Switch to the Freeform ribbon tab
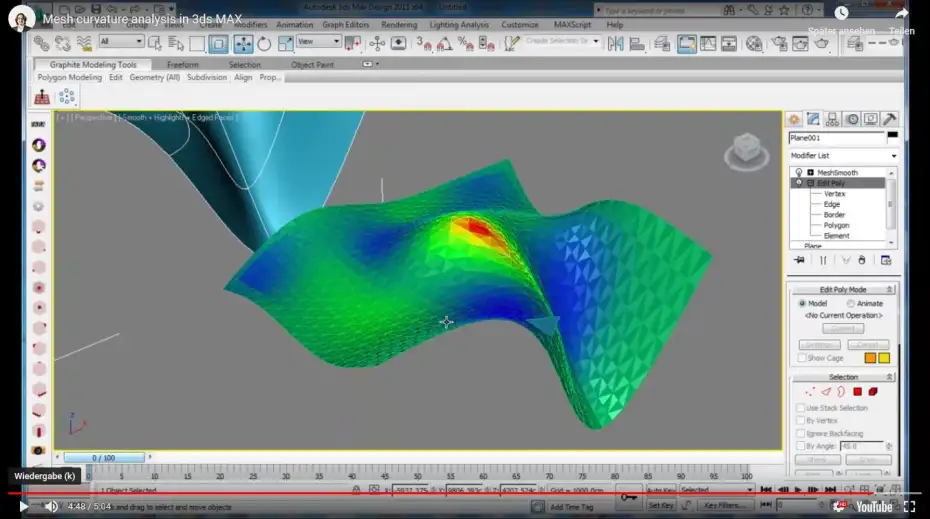 coord(183,65)
